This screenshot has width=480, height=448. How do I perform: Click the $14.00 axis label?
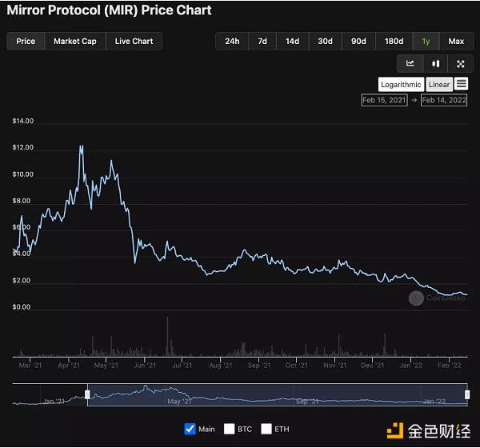pyautogui.click(x=23, y=121)
